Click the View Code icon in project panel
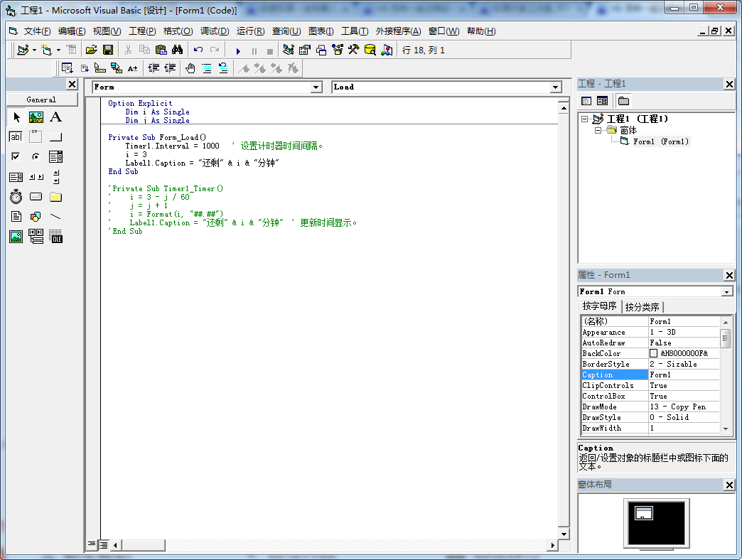 (x=586, y=101)
